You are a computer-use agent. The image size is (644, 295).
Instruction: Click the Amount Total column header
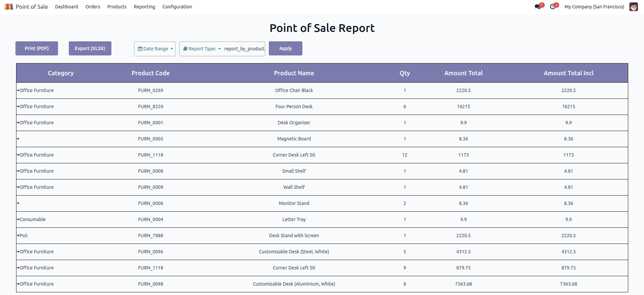[463, 73]
